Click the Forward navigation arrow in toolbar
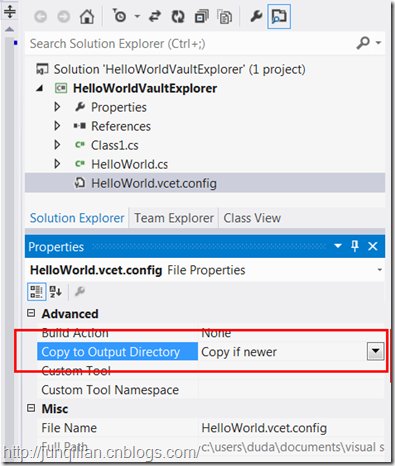 [x=63, y=16]
